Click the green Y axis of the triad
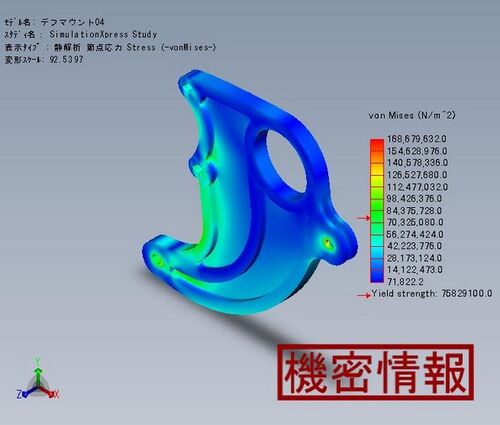Viewport: 500px width, 425px height. click(x=38, y=371)
